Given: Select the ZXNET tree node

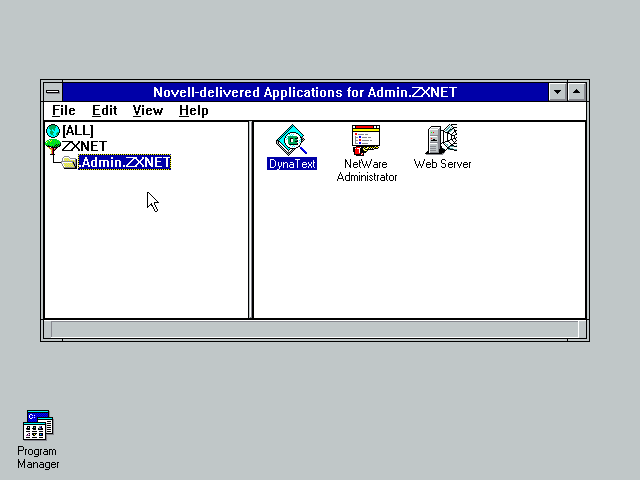Looking at the screenshot, I should point(84,146).
